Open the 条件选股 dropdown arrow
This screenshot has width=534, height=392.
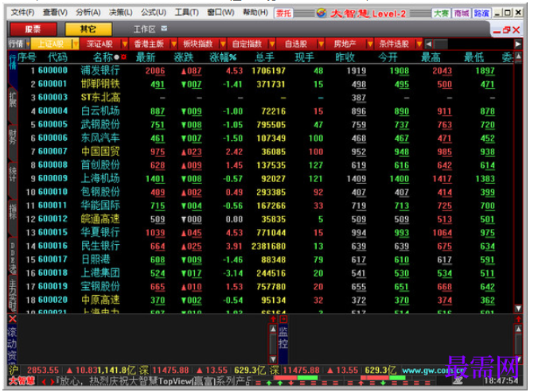419,44
